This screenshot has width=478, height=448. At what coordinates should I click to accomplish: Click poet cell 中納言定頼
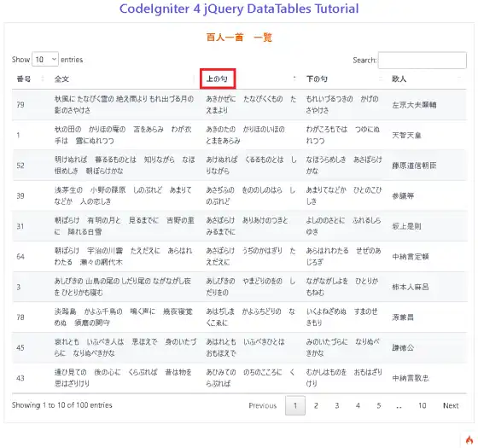click(411, 257)
